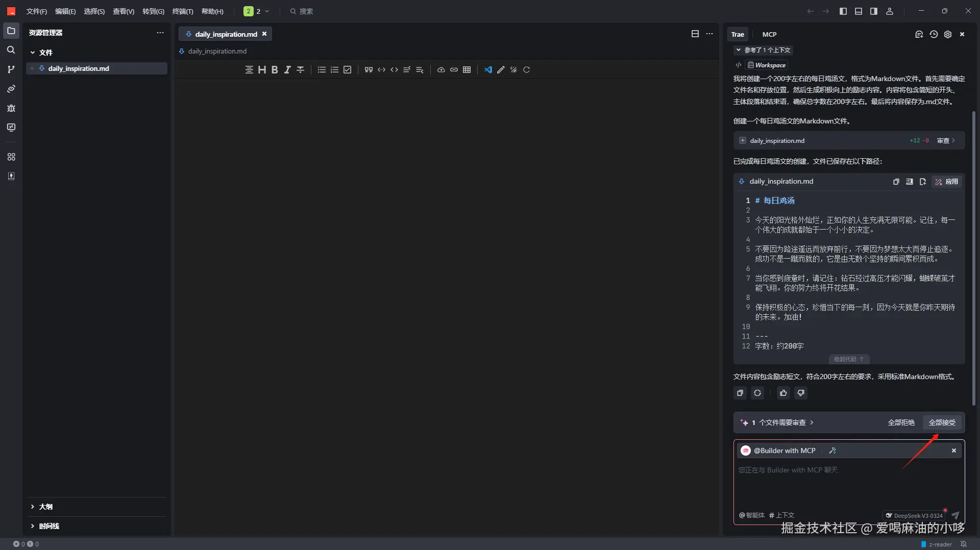Open the Search view in activity bar

[11, 50]
